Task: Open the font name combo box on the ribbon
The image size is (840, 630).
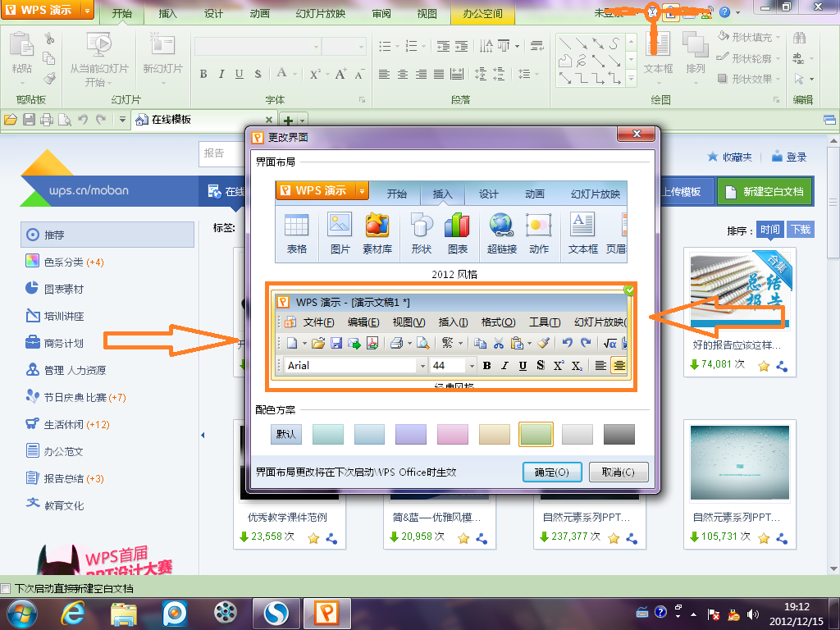Action: (256, 47)
